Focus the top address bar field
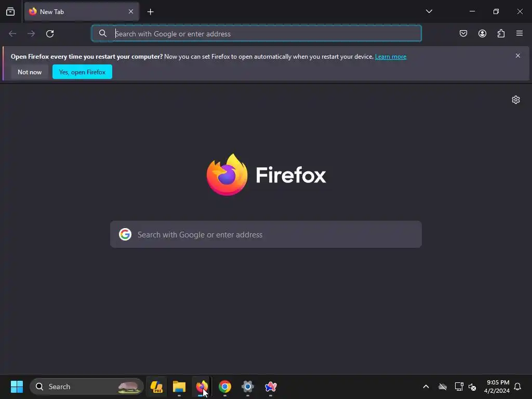The height and width of the screenshot is (399, 532). pos(257,33)
